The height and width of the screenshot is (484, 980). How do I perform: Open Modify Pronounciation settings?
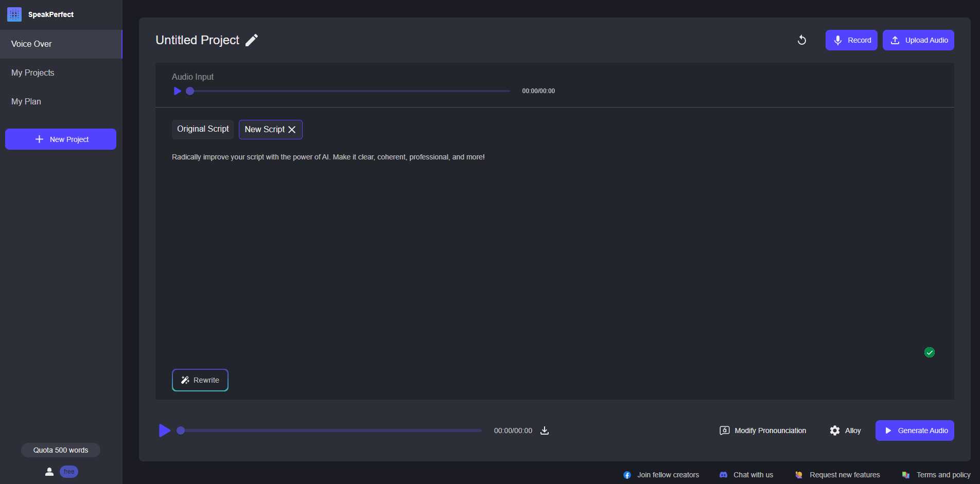(763, 431)
